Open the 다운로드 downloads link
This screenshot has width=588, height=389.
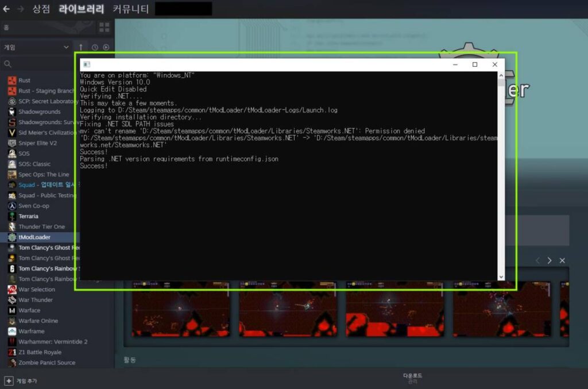[x=412, y=375]
